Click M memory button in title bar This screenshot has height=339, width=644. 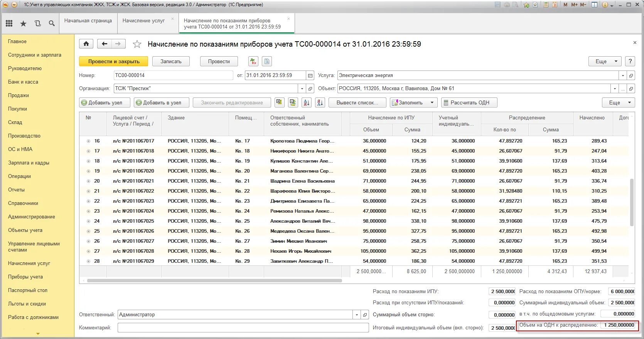point(565,5)
